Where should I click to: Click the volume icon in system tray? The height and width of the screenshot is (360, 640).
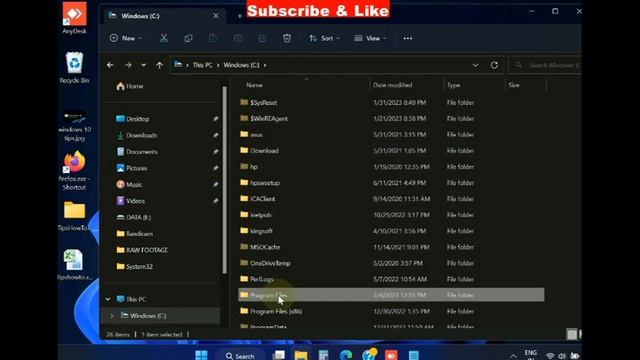coord(562,356)
